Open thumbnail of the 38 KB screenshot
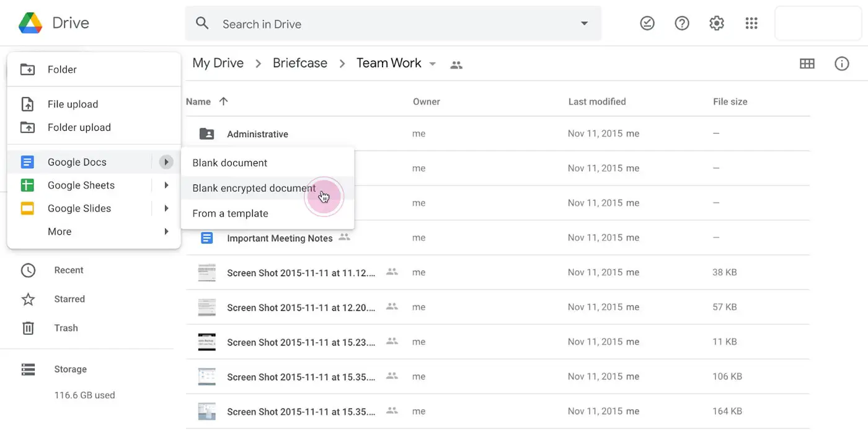 [x=206, y=272]
